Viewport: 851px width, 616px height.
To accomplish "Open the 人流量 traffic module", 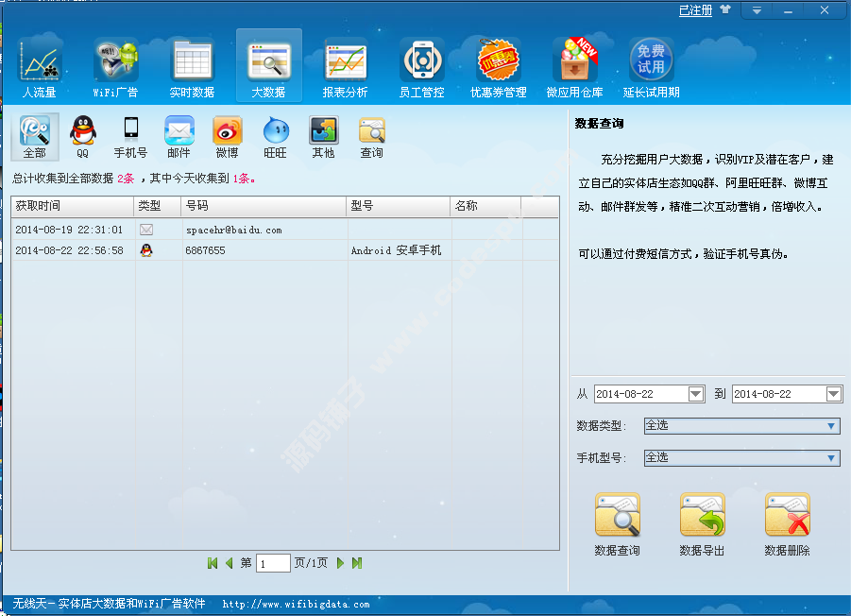I will click(39, 67).
